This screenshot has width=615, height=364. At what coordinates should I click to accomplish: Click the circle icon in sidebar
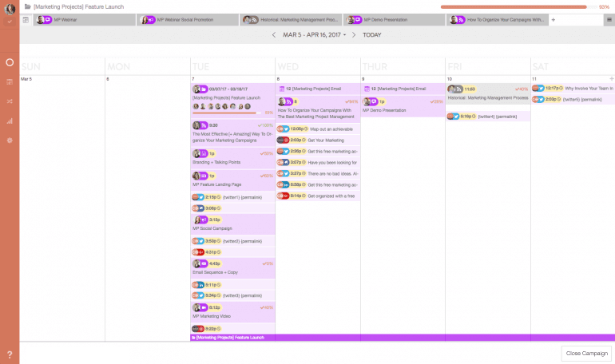point(10,61)
